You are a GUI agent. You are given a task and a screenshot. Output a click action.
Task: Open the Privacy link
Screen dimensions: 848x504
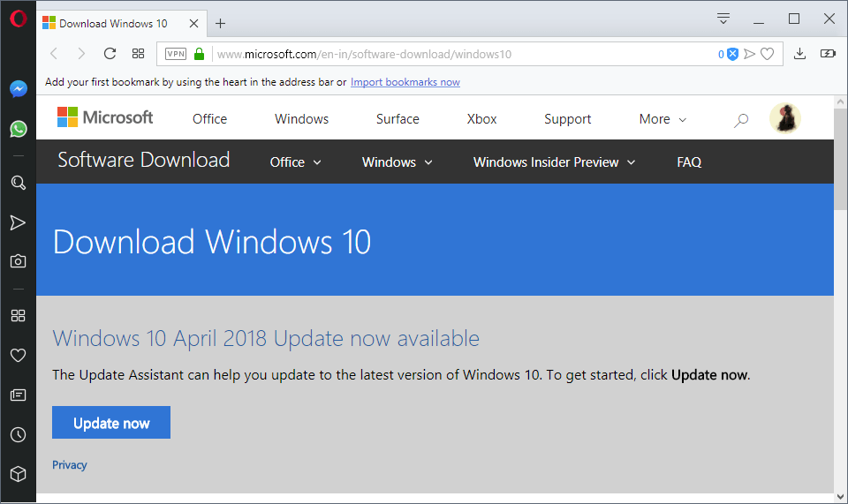coord(69,464)
